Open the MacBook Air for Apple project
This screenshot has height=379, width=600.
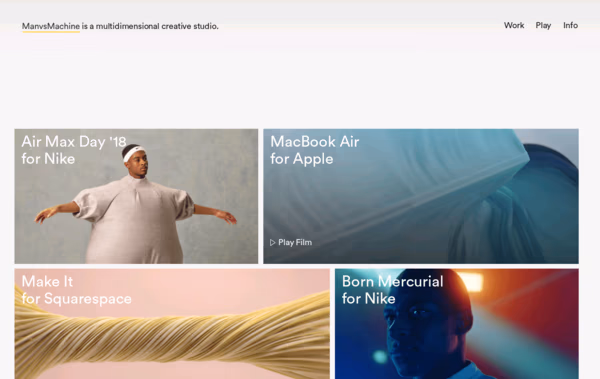tap(421, 196)
